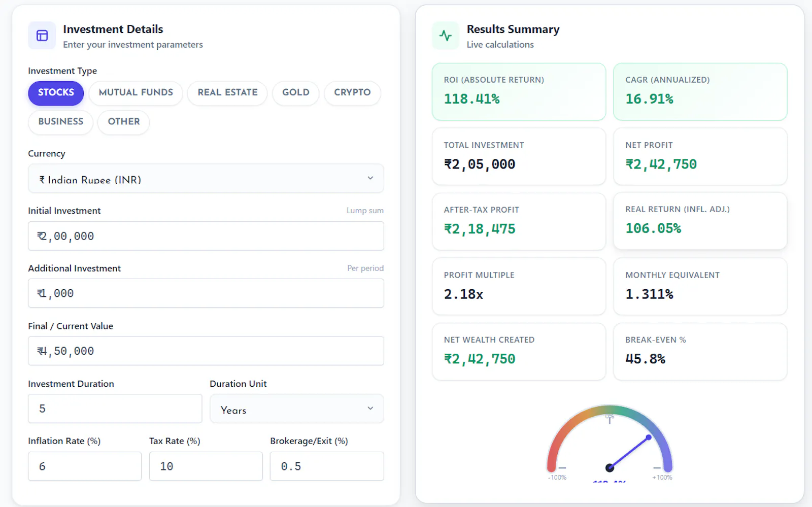Click the Real Return card
812x507 pixels.
pyautogui.click(x=700, y=221)
